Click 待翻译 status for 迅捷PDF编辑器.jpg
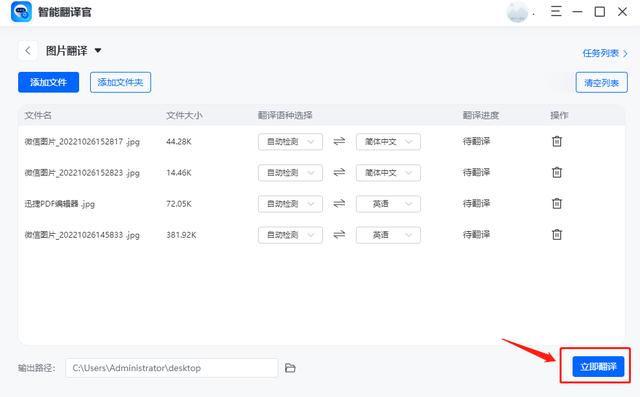Viewport: 640px width, 397px height. [x=476, y=204]
